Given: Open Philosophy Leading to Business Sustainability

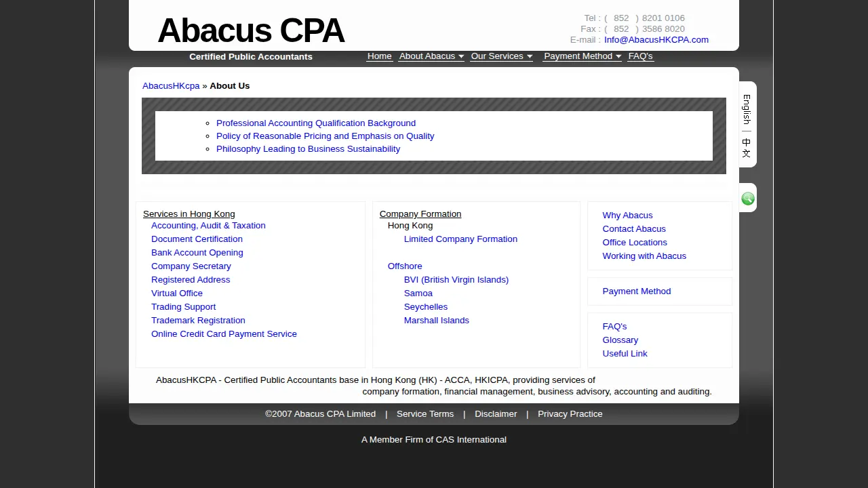Looking at the screenshot, I should click(308, 149).
